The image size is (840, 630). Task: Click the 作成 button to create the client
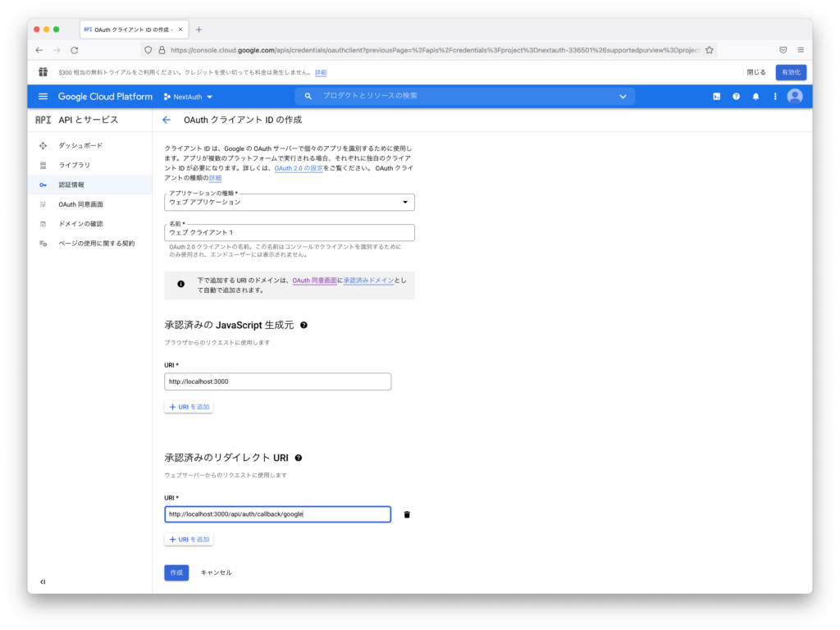[176, 573]
